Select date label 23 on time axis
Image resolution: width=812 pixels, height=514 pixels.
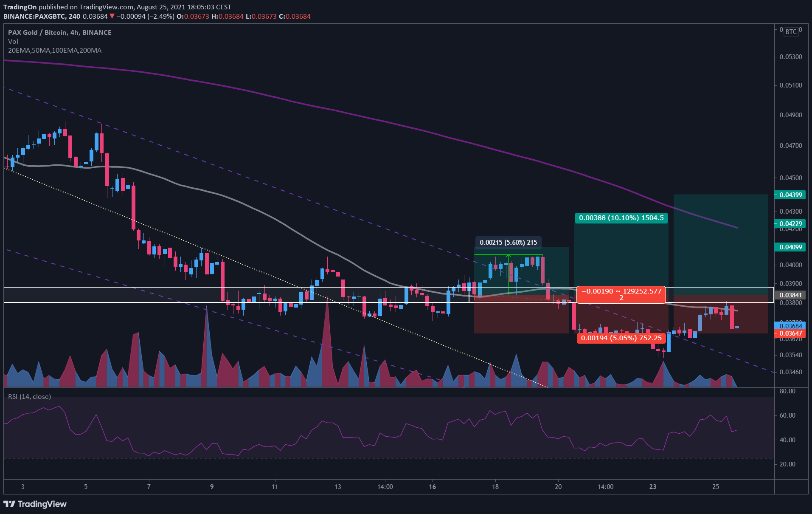point(653,487)
